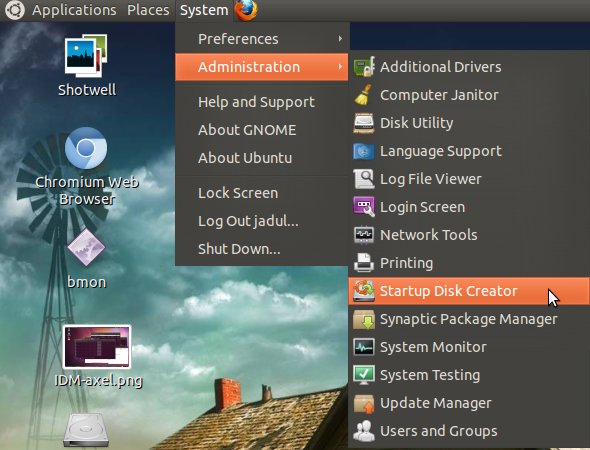Screen dimensions: 590x450
Task: Select the hard drive icon on desktop
Action: point(86,431)
